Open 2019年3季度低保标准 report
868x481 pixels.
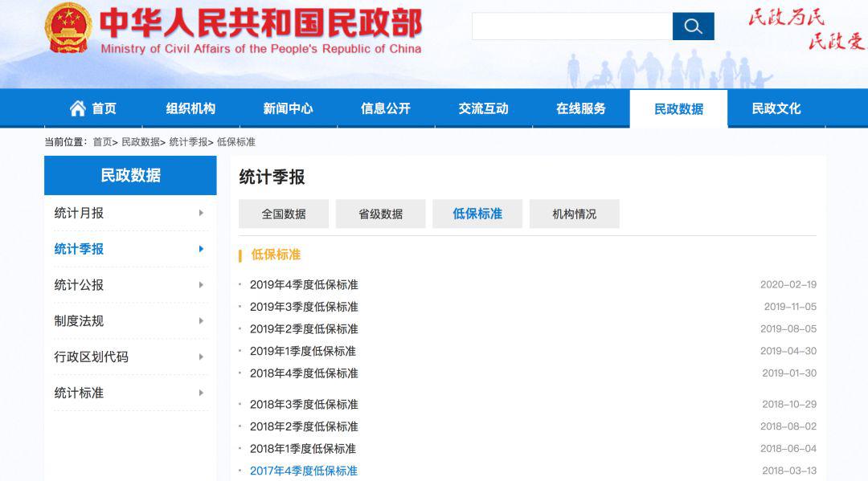(304, 307)
